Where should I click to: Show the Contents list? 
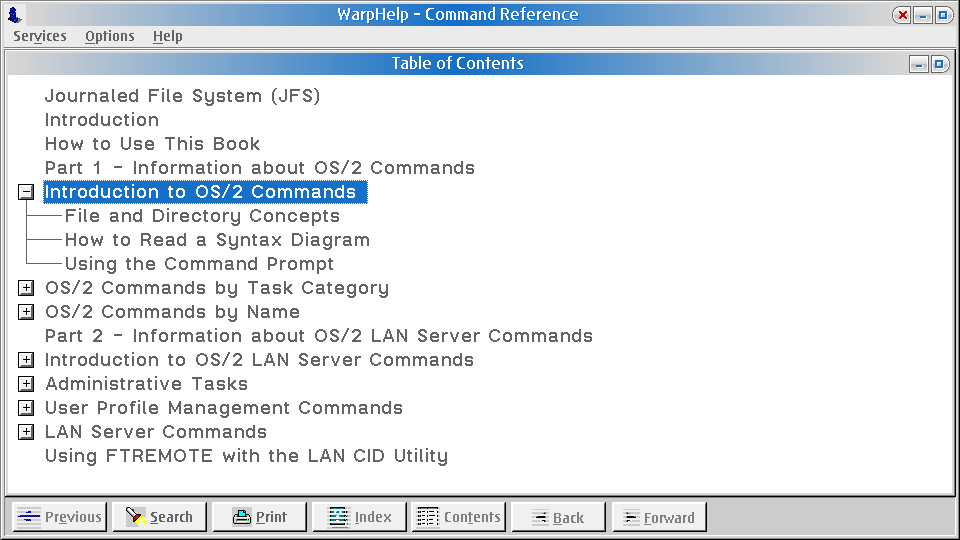point(459,517)
